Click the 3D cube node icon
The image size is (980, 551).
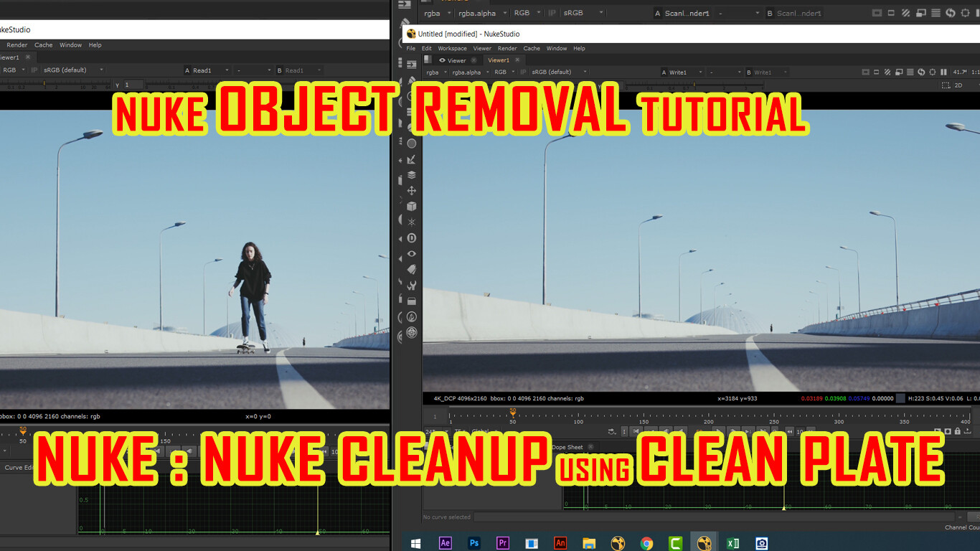(x=412, y=204)
